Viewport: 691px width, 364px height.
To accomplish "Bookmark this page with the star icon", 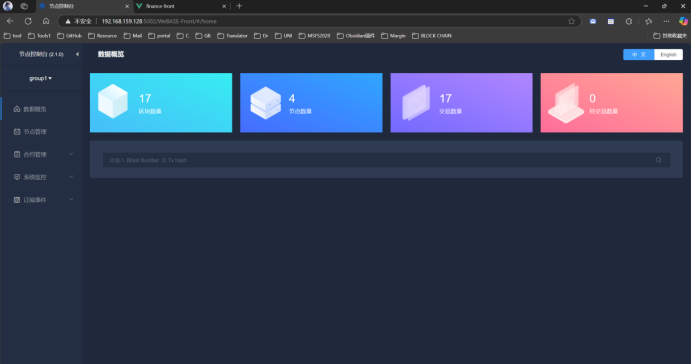I will 572,21.
